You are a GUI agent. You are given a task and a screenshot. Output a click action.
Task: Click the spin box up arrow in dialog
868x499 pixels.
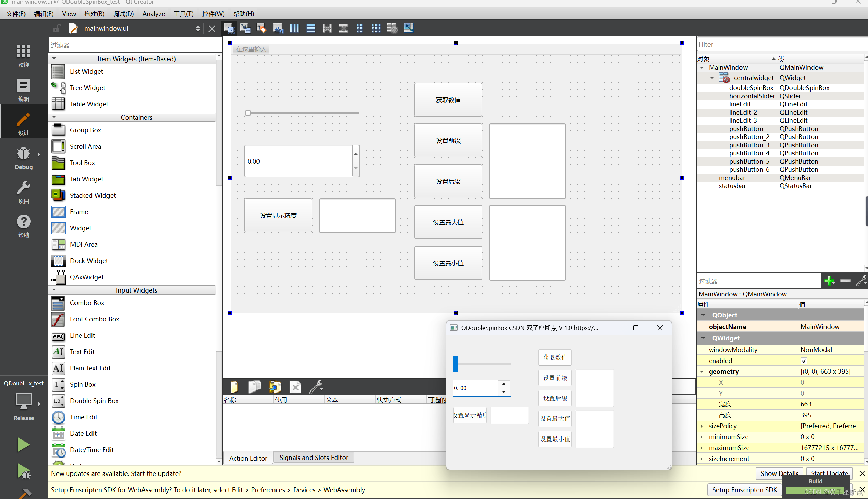[x=504, y=384]
